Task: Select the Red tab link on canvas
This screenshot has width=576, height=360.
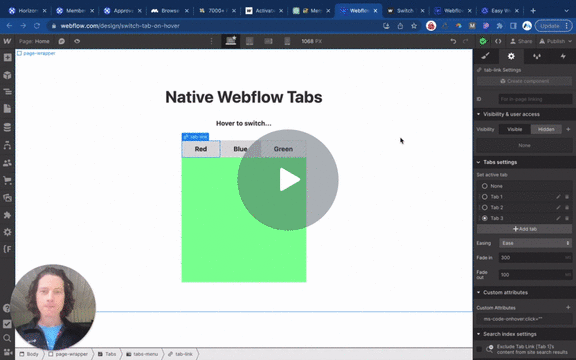Action: pyautogui.click(x=201, y=149)
